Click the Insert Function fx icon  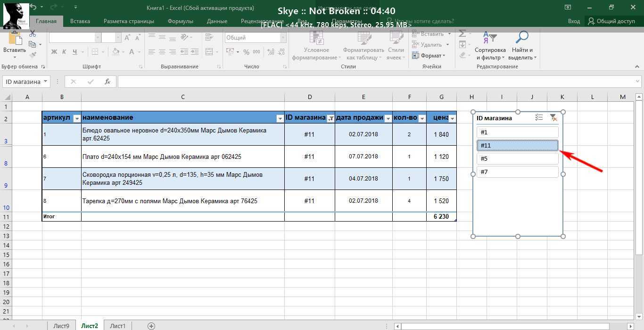[x=107, y=82]
